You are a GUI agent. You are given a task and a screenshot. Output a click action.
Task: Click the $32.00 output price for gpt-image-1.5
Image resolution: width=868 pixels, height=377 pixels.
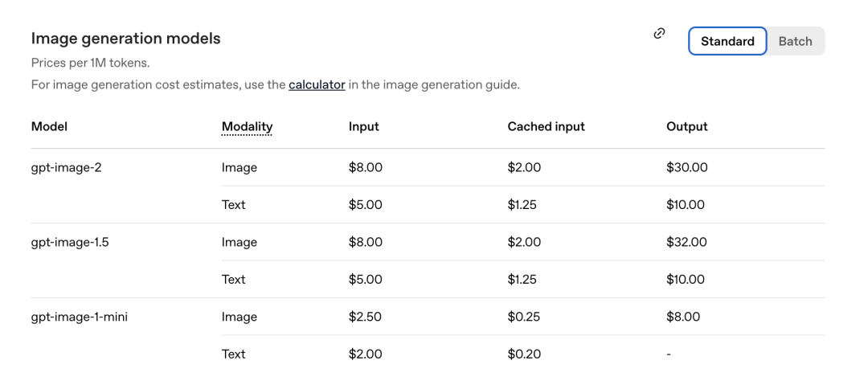pyautogui.click(x=686, y=242)
